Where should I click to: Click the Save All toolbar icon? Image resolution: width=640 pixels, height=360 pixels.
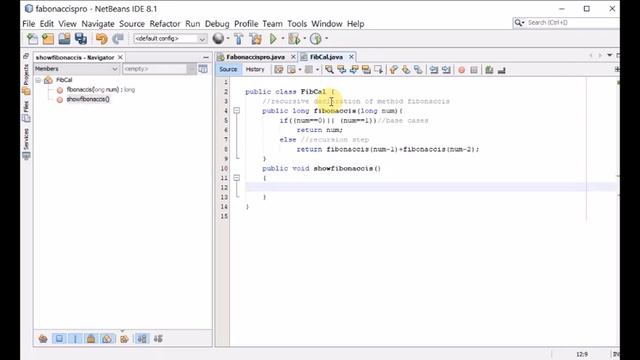pos(81,39)
